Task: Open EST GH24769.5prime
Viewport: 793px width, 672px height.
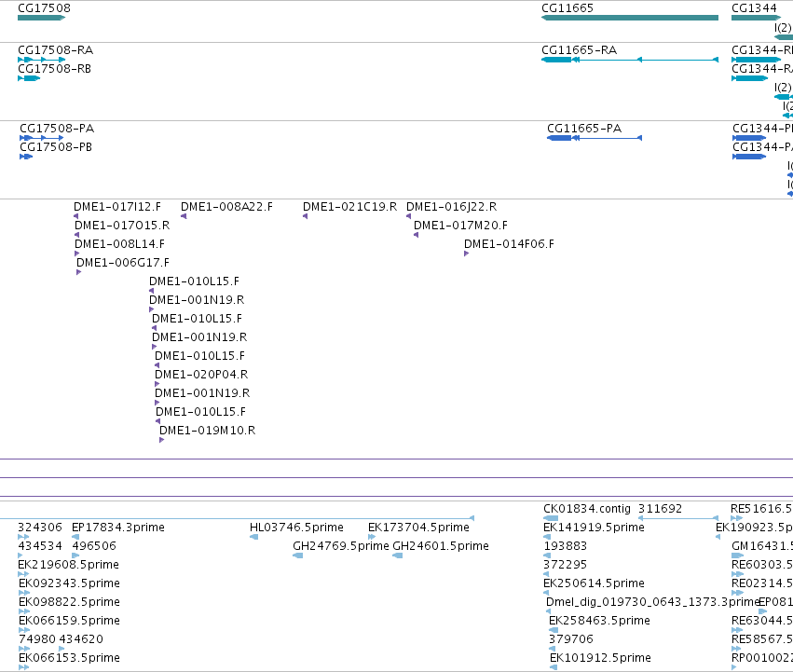Action: pos(298,555)
